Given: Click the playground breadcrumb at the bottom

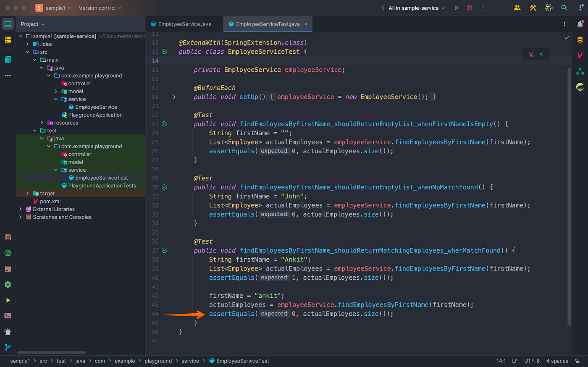Looking at the screenshot, I should coord(158,361).
